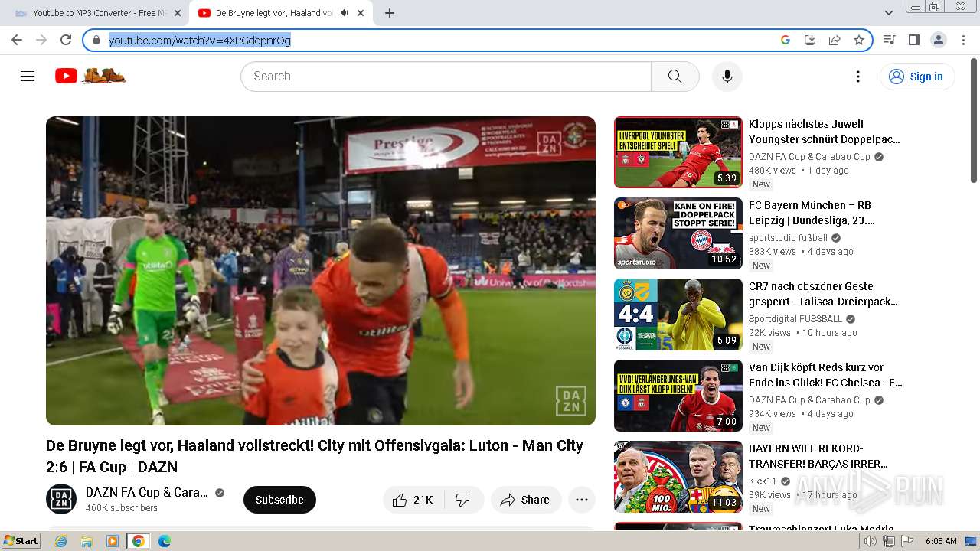Close the Youtube to MP3 Converter tab
Viewport: 980px width, 551px height.
tap(178, 13)
